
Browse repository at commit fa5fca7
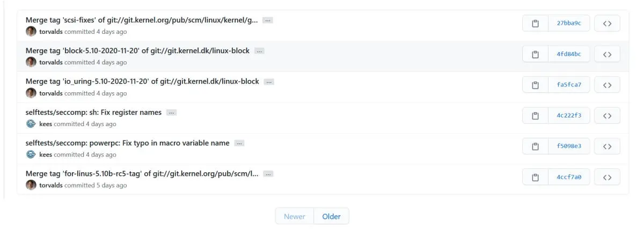click(x=607, y=85)
